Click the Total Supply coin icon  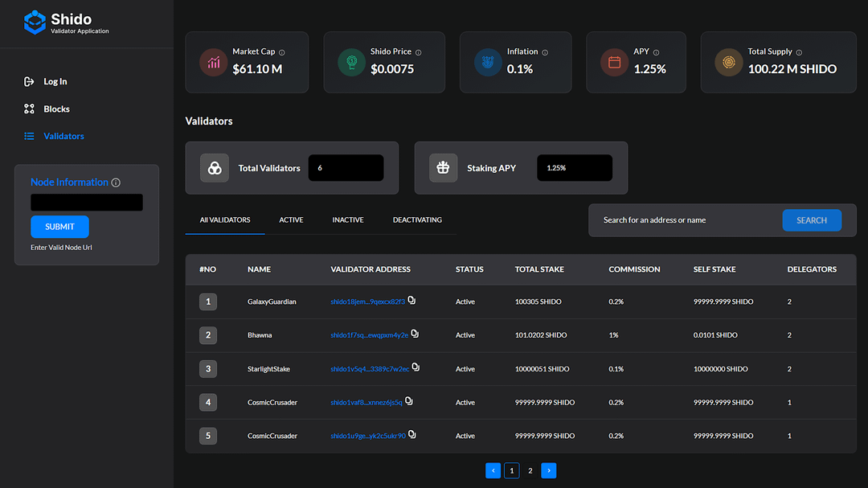pos(728,63)
